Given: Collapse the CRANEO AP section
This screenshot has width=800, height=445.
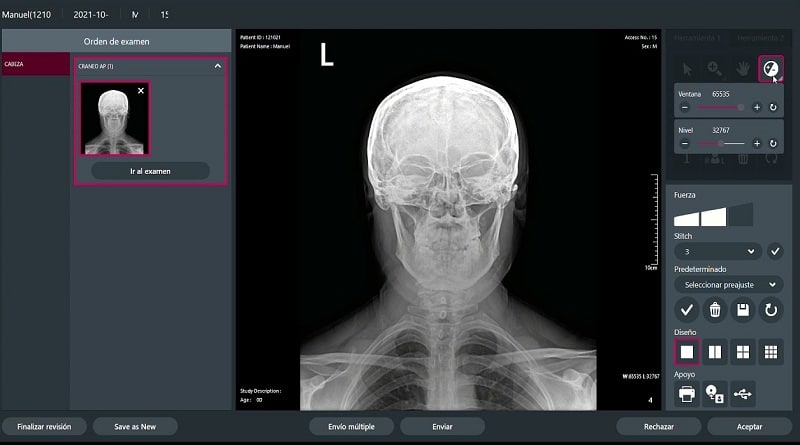Looking at the screenshot, I should pos(218,66).
